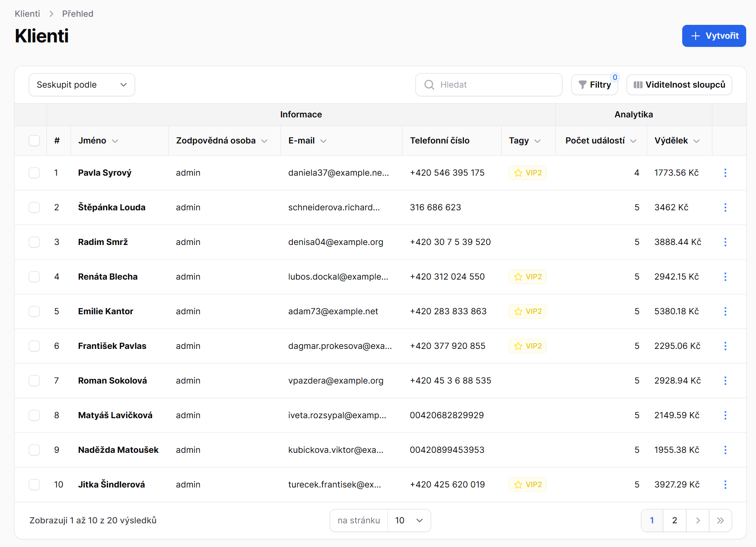
Task: Open row actions menu for Radim Smrž
Action: pyautogui.click(x=725, y=242)
